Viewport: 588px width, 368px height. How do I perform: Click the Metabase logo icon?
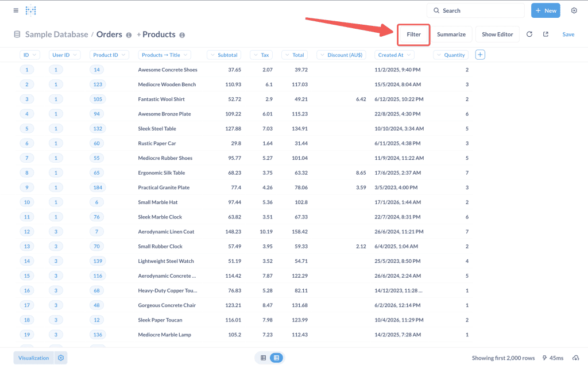point(31,10)
